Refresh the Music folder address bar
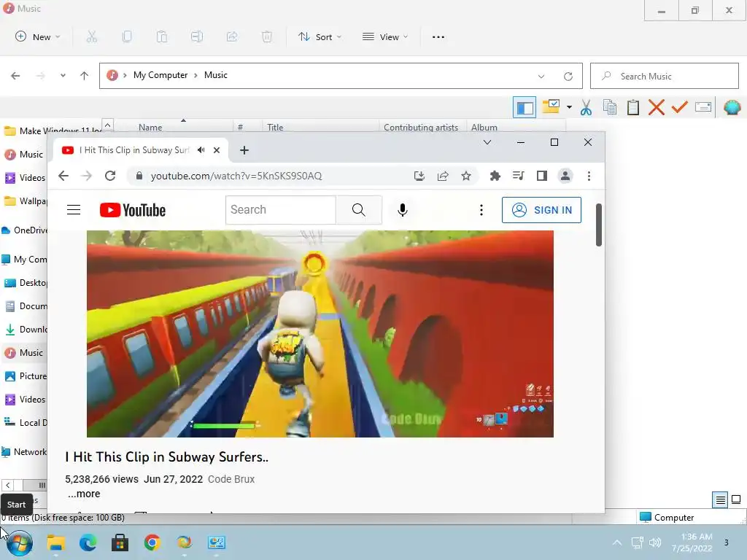The width and height of the screenshot is (747, 560). (568, 76)
